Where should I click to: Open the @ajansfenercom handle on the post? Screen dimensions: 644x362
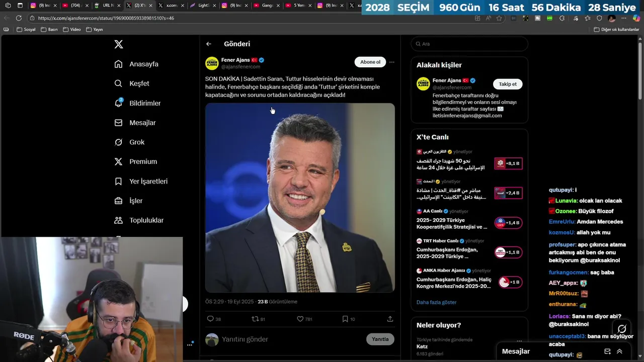click(x=240, y=67)
